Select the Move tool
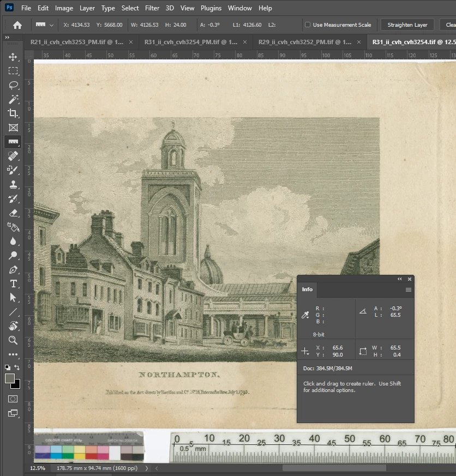 tap(13, 57)
